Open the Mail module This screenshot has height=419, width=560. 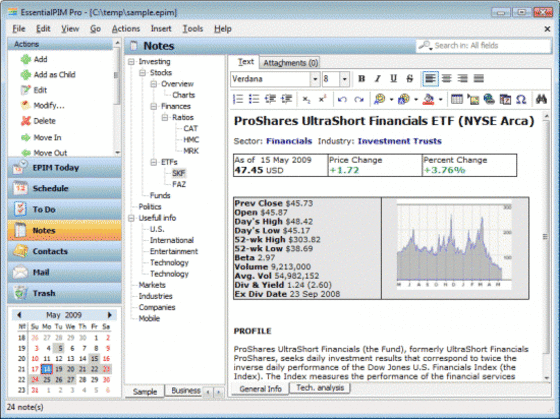click(65, 272)
